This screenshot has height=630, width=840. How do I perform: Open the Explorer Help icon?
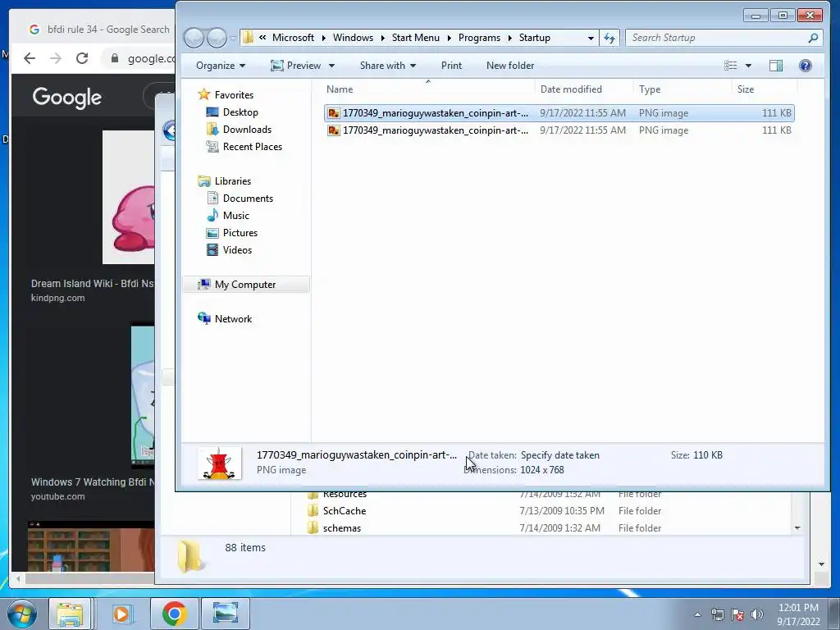pyautogui.click(x=806, y=66)
